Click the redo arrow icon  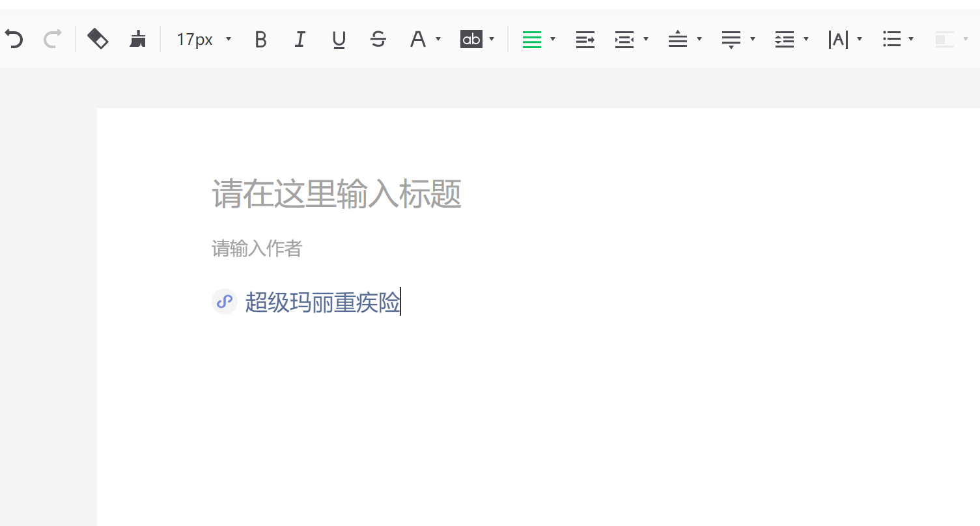(52, 39)
